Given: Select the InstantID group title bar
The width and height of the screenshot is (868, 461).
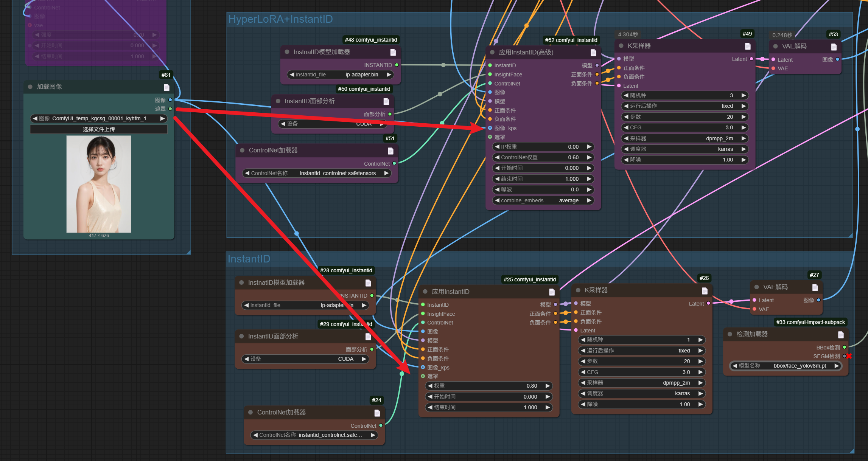Looking at the screenshot, I should click(249, 259).
